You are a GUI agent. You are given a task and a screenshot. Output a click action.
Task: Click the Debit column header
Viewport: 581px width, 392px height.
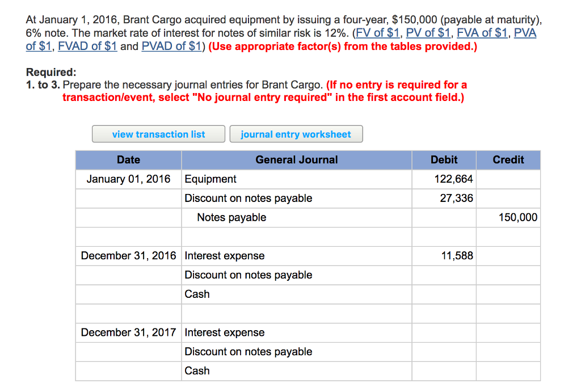[x=444, y=159]
